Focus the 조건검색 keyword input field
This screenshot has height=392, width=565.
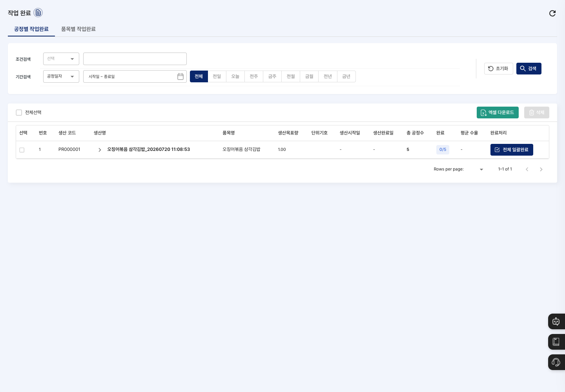point(135,59)
